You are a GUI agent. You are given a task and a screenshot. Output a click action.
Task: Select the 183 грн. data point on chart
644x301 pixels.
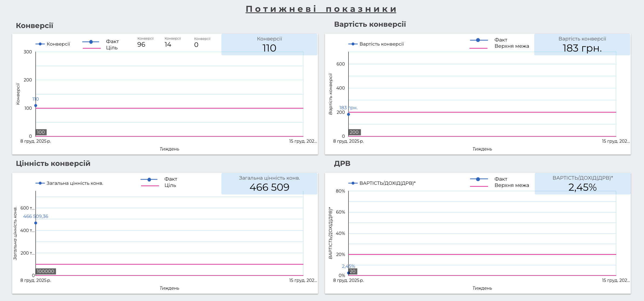pos(348,114)
